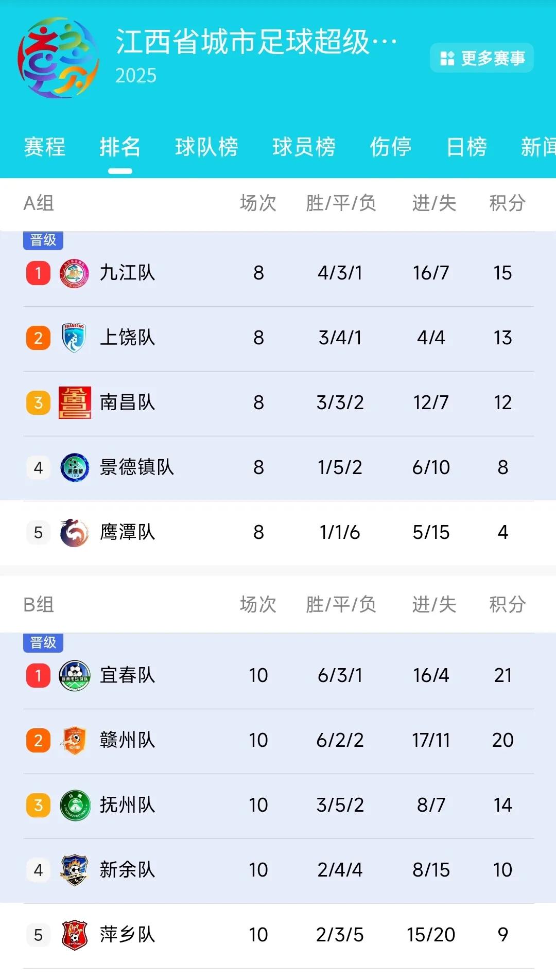Tap the red 萍乡队 crest
Viewport: 556px width, 980px height.
(x=75, y=935)
